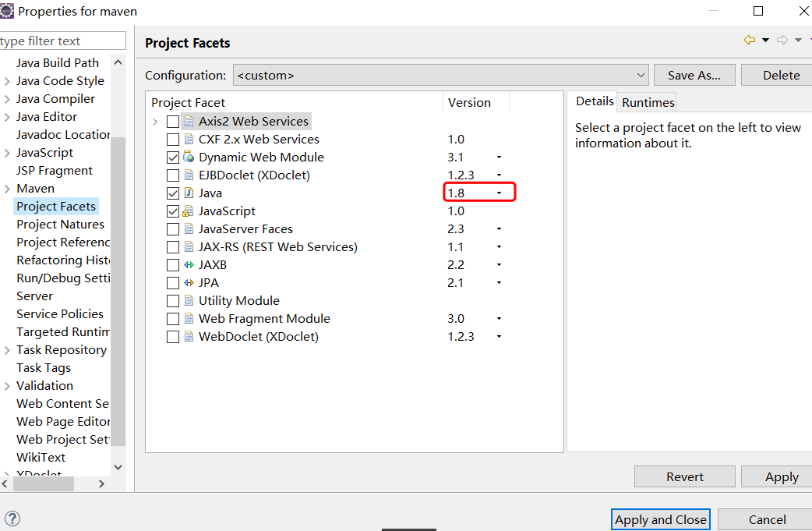Screen dimensions: 812x531
Task: Click the help question mark icon
Action: [x=12, y=519]
